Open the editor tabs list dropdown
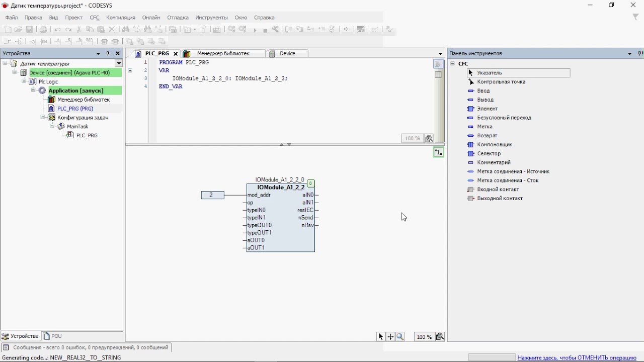Viewport: 644px width, 362px height. point(440,53)
